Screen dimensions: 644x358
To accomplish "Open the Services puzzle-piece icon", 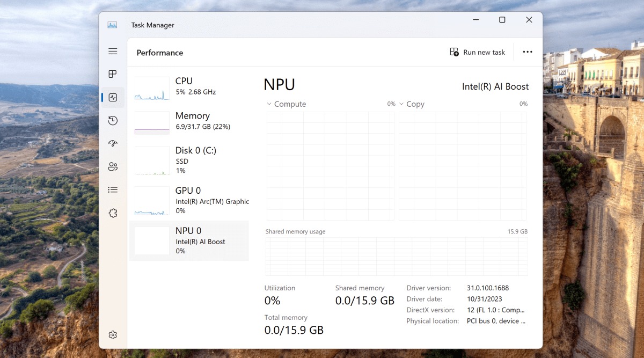I will (113, 213).
